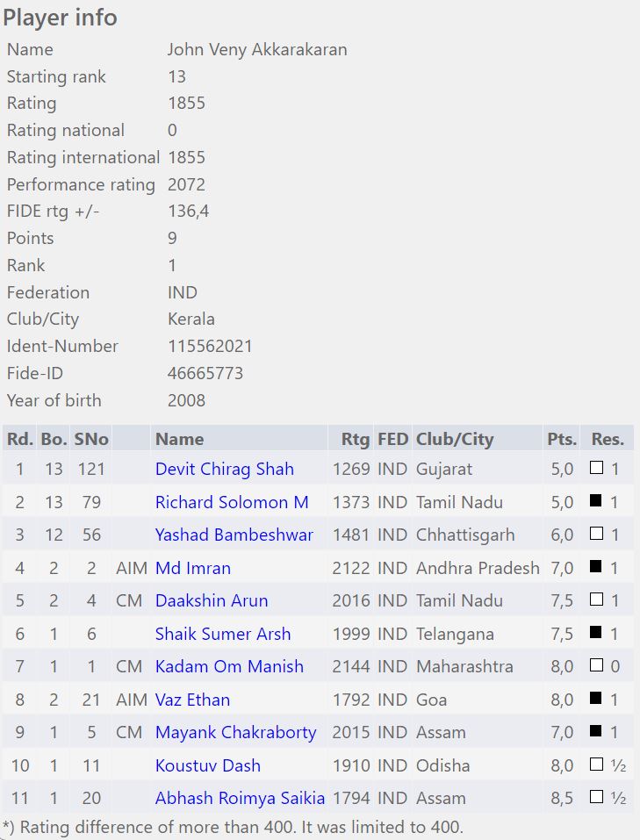
Task: Click white piece icon in round 1
Action: click(x=597, y=469)
